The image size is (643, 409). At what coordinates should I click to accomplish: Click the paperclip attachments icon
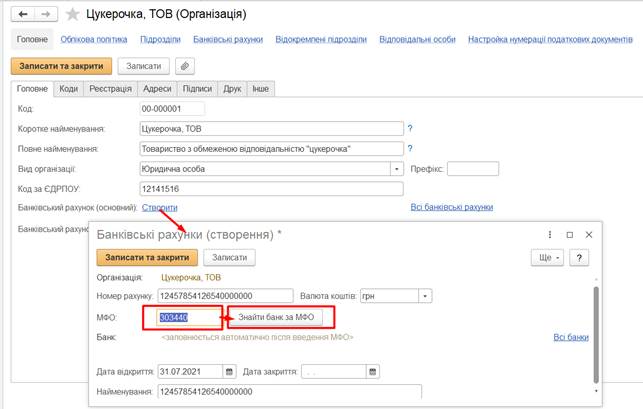tap(185, 66)
